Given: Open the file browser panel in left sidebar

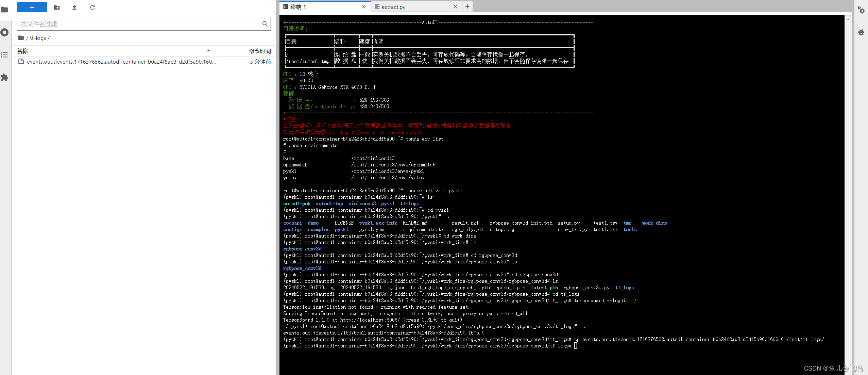Looking at the screenshot, I should 5,10.
